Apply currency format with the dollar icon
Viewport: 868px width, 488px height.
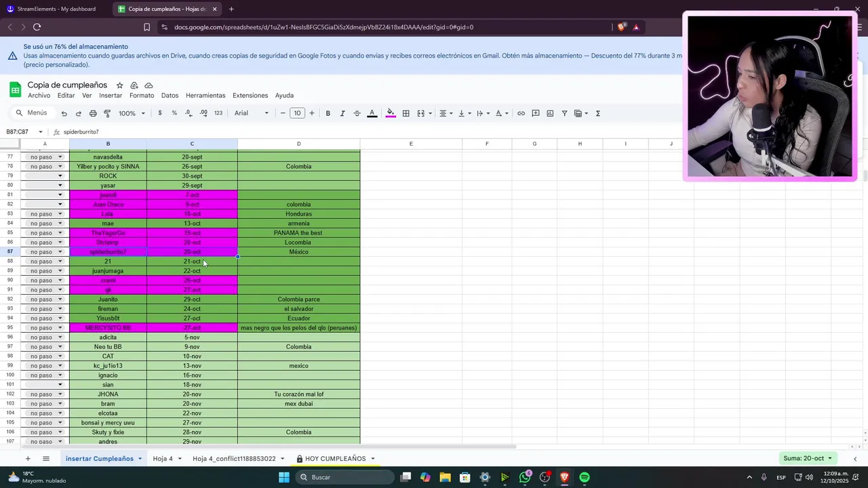[160, 113]
